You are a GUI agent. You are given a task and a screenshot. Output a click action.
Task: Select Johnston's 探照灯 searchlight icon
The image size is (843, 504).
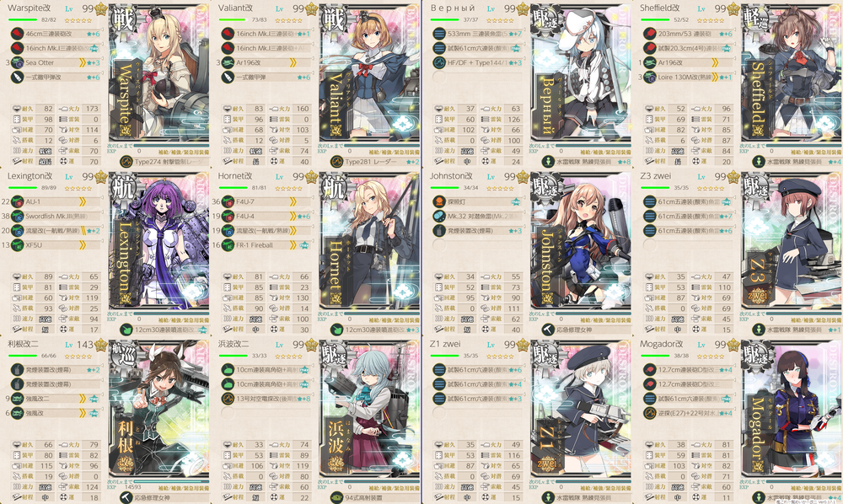(439, 202)
